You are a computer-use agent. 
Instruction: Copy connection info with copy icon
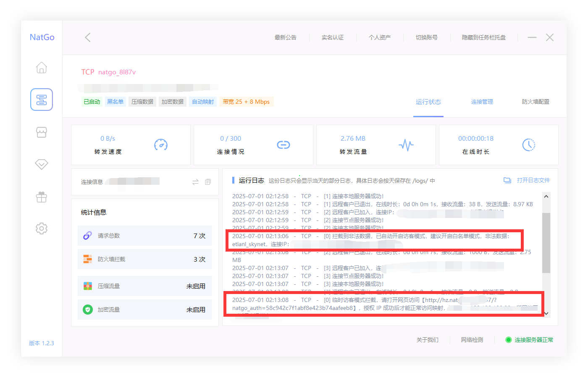pos(208,182)
